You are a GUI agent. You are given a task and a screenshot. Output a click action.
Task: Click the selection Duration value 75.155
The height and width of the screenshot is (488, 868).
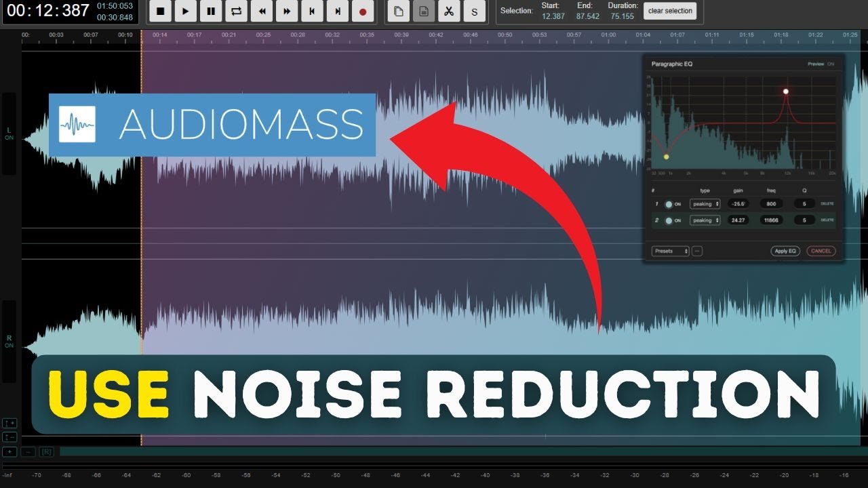(x=622, y=16)
